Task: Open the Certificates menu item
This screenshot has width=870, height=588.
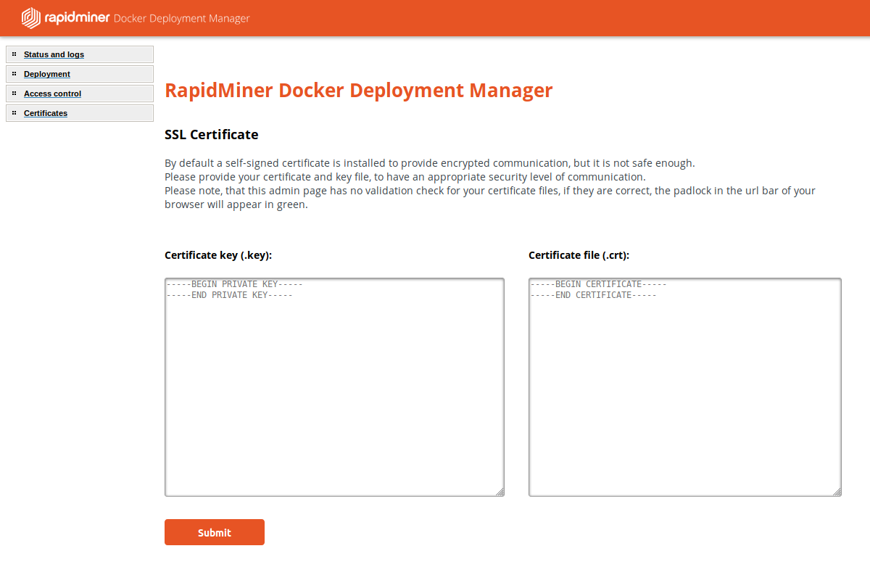Action: [80, 113]
